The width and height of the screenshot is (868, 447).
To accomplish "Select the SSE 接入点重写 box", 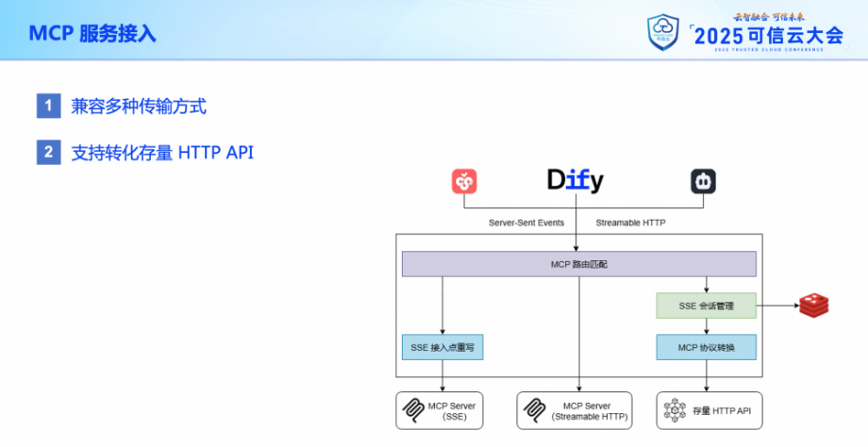I will 442,347.
